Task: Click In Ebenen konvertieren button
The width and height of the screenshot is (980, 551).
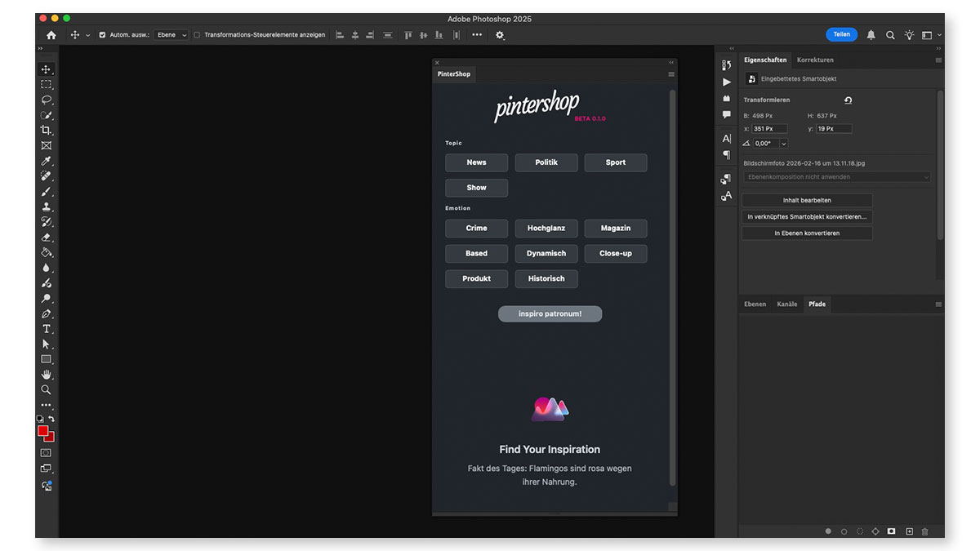Action: (x=807, y=233)
